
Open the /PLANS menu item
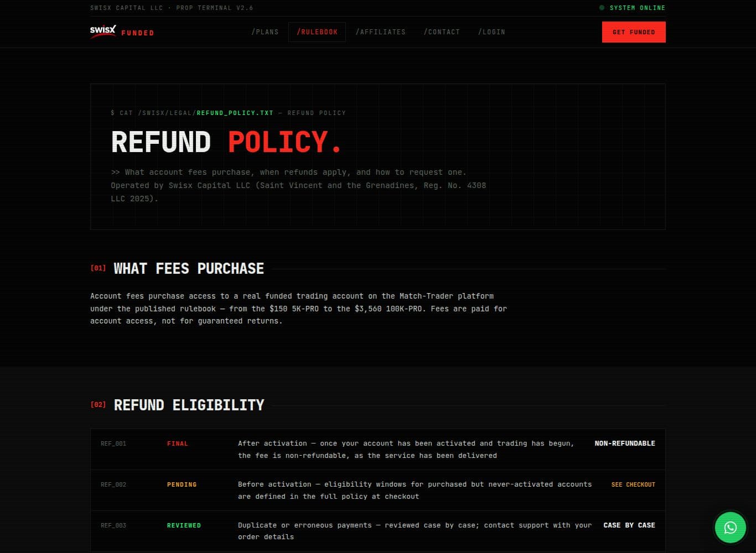tap(265, 32)
